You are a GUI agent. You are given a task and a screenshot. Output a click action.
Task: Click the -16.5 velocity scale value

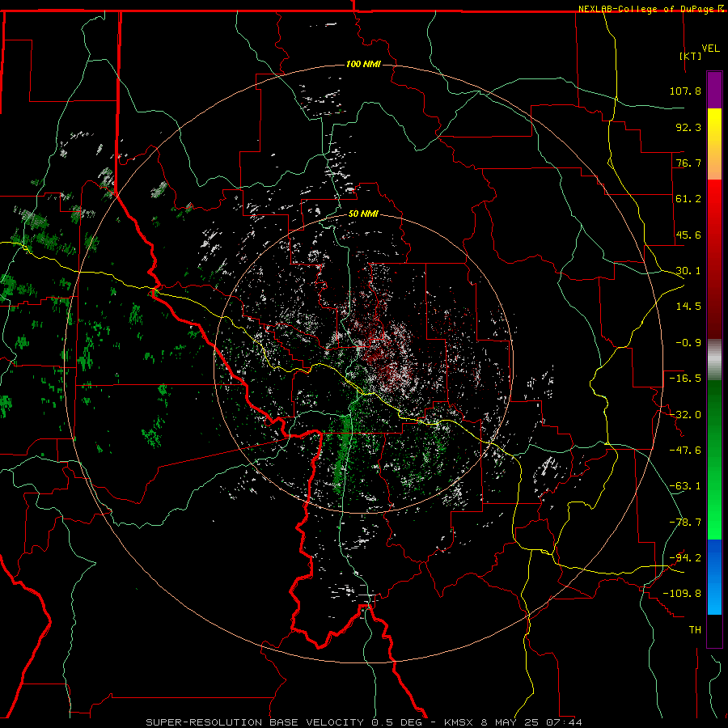[x=685, y=379]
